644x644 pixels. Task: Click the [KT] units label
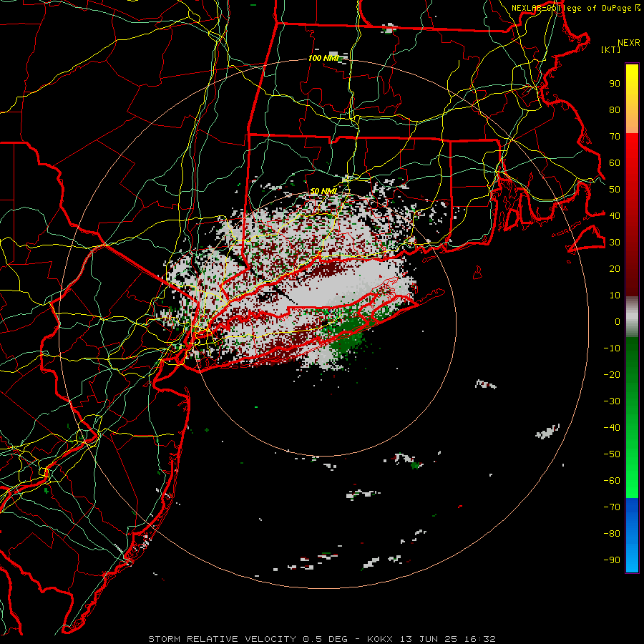click(x=611, y=49)
